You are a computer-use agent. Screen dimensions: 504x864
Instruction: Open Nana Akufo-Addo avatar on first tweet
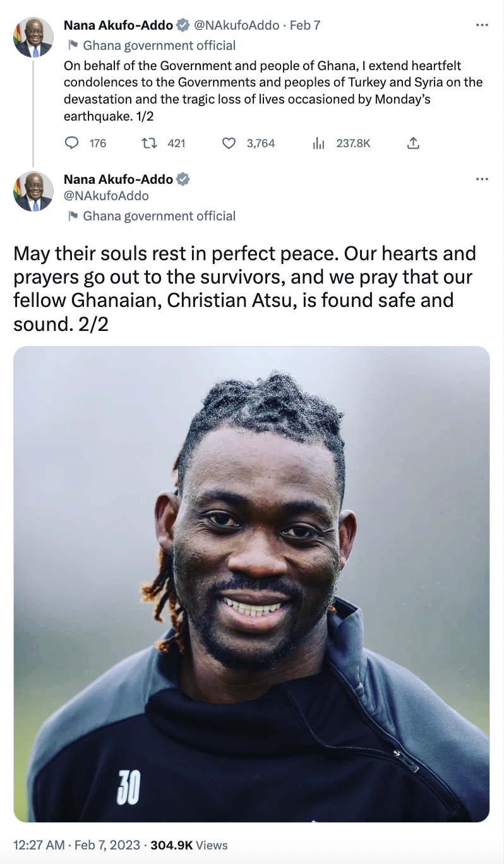(x=33, y=38)
